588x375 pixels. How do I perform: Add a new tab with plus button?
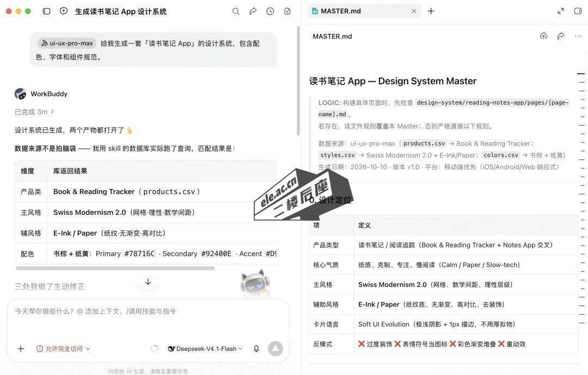coord(431,11)
